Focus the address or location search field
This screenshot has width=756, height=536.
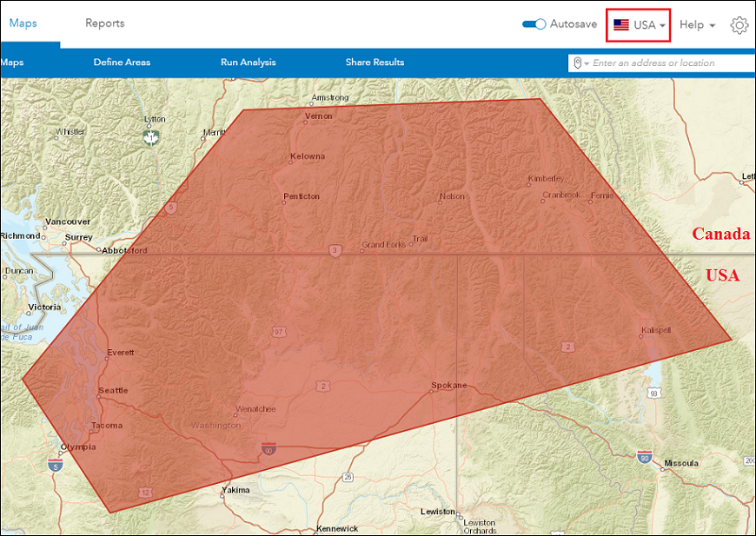point(661,63)
